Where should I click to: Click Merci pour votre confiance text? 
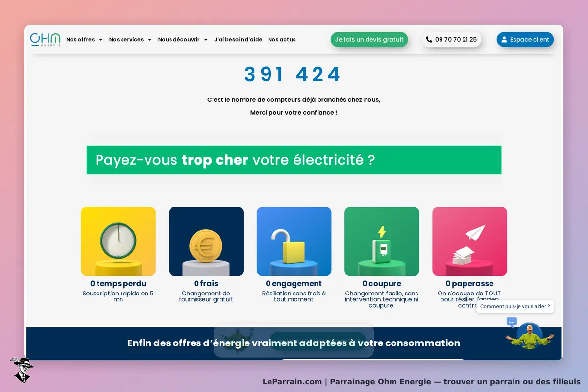294,113
